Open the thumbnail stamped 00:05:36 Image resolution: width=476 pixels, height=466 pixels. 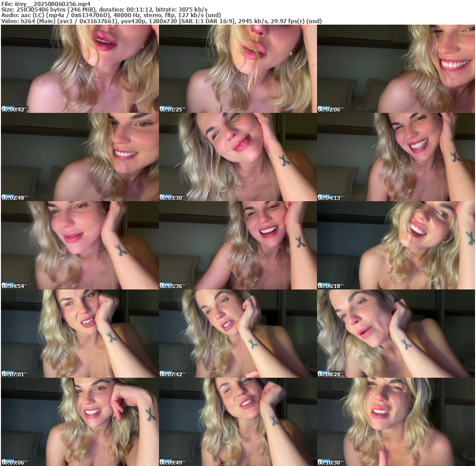[x=238, y=245]
